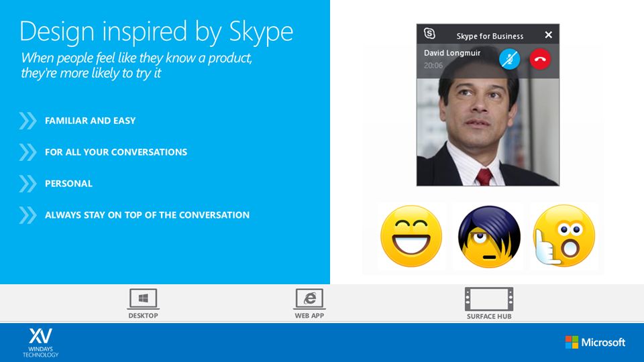Click the italic subtitle about knowing a product
The width and height of the screenshot is (644, 362).
(x=136, y=65)
